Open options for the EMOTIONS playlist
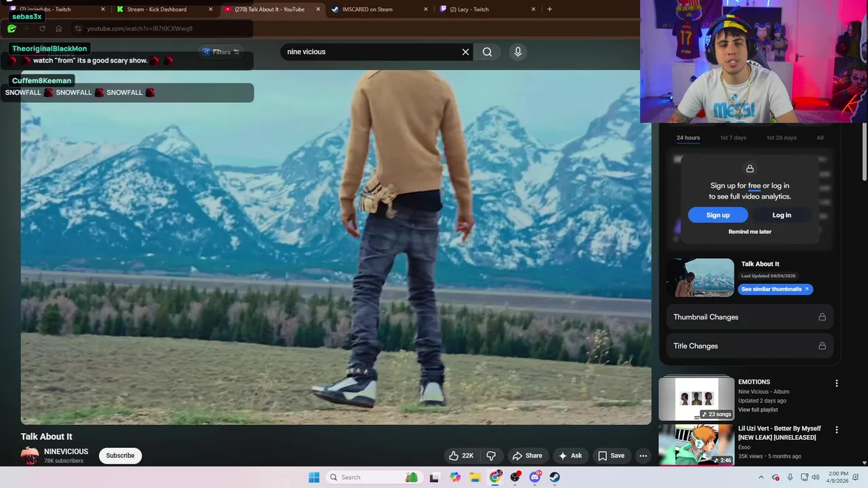 [x=836, y=383]
